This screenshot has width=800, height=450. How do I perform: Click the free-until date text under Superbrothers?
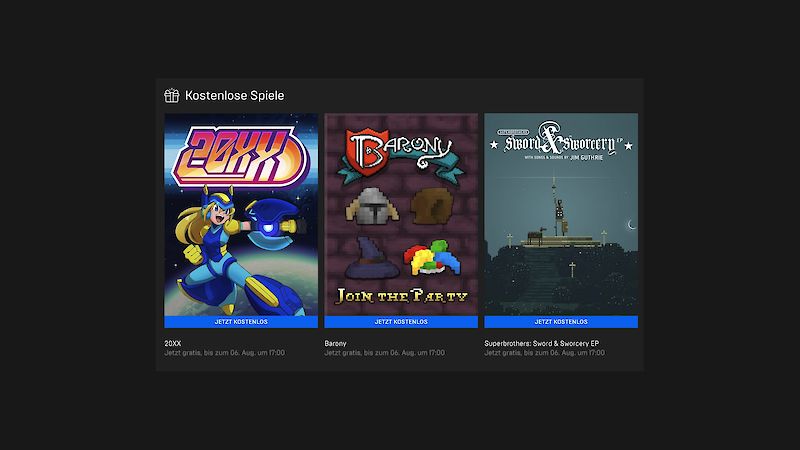click(x=544, y=353)
